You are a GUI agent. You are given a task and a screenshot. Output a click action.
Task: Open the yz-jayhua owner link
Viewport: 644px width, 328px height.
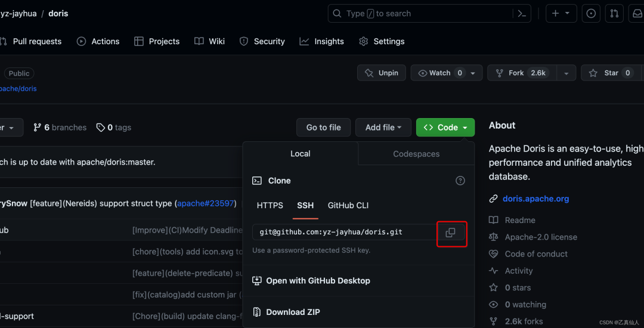(18, 14)
